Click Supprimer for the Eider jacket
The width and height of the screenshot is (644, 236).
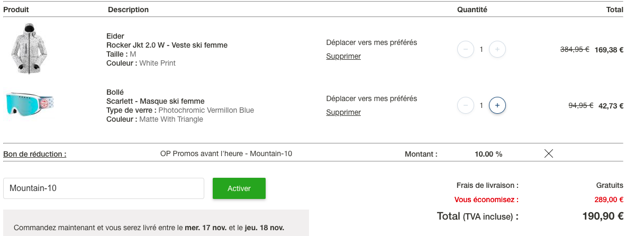pos(343,56)
